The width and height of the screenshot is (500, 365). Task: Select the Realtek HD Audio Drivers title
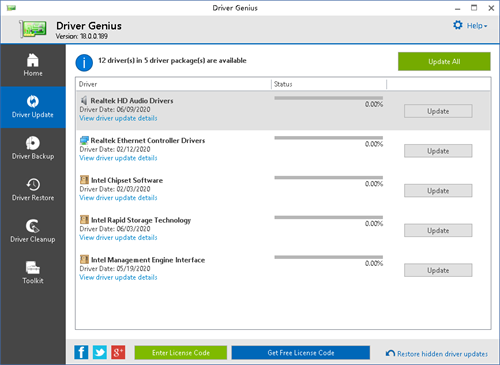pos(132,101)
